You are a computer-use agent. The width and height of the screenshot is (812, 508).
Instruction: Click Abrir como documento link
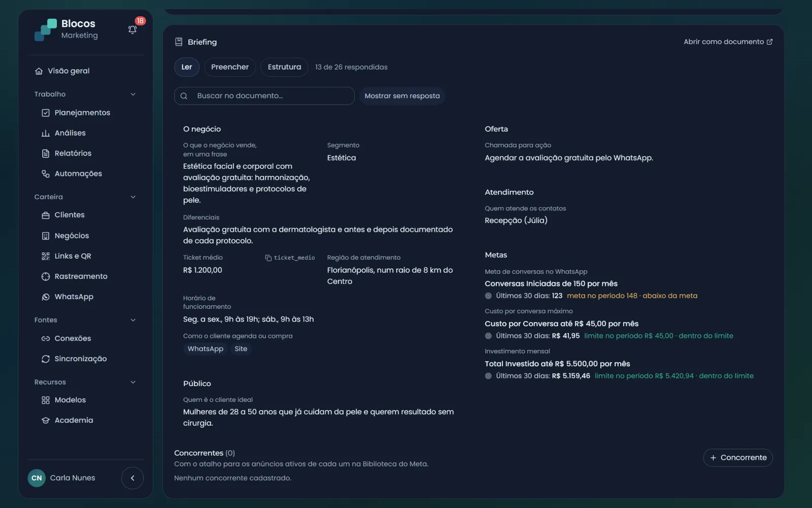click(728, 42)
